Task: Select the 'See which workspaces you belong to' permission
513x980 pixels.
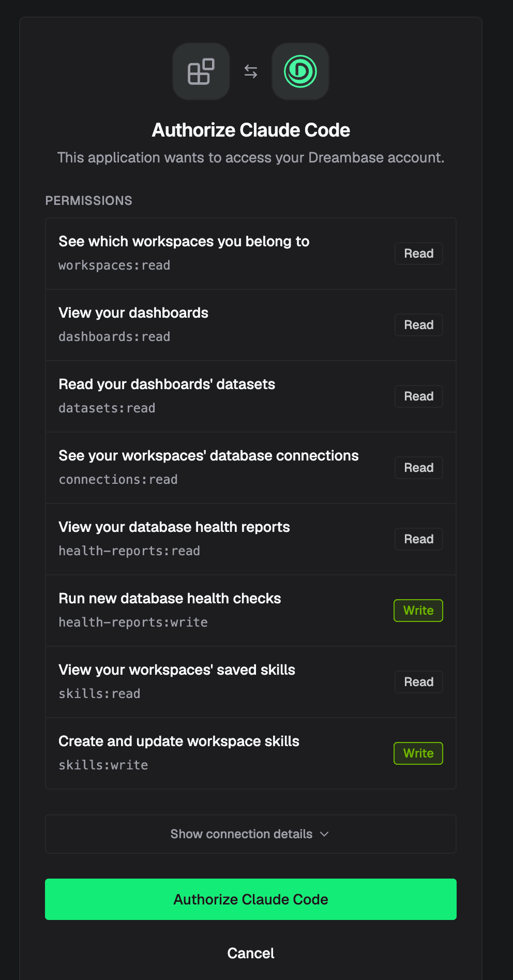Action: pyautogui.click(x=251, y=254)
